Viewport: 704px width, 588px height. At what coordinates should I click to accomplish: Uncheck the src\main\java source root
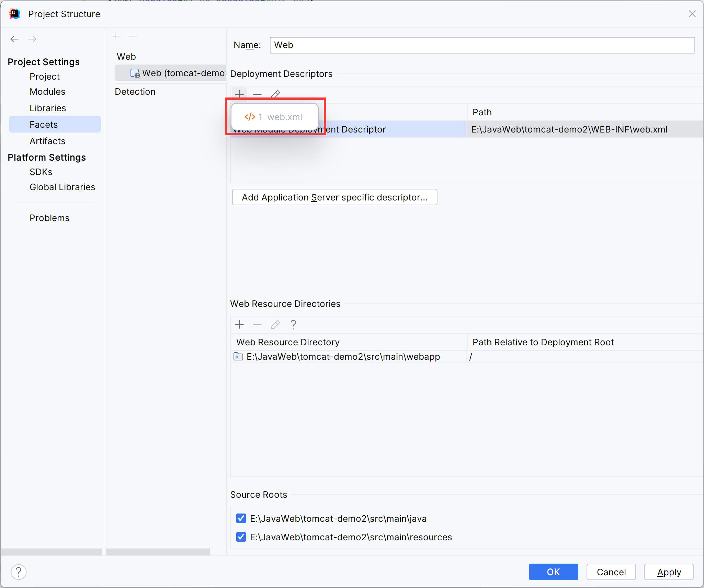tap(241, 518)
